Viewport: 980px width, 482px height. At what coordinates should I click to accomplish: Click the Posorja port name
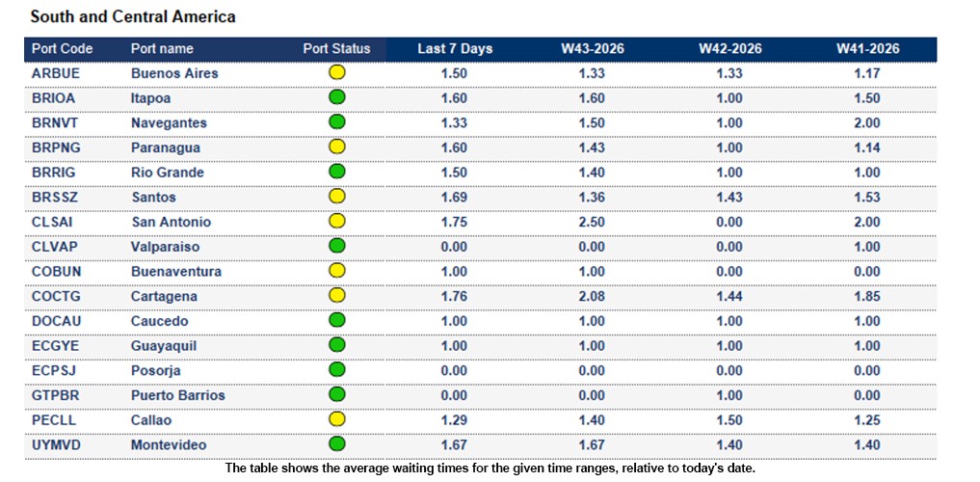click(x=156, y=371)
